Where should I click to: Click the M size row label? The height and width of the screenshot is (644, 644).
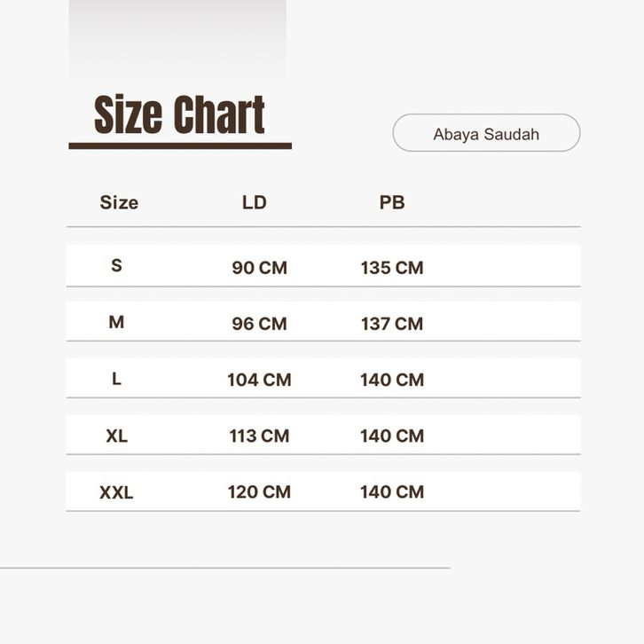(x=116, y=322)
